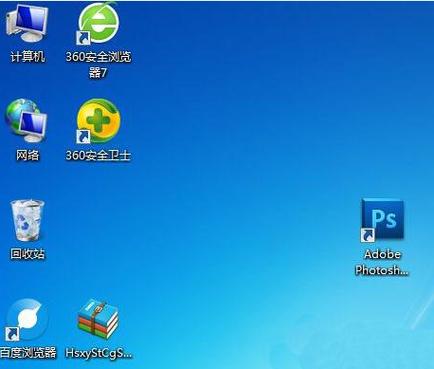The width and height of the screenshot is (434, 369).
Task: Select the HsxyStCgS archive file icon
Action: [x=98, y=319]
